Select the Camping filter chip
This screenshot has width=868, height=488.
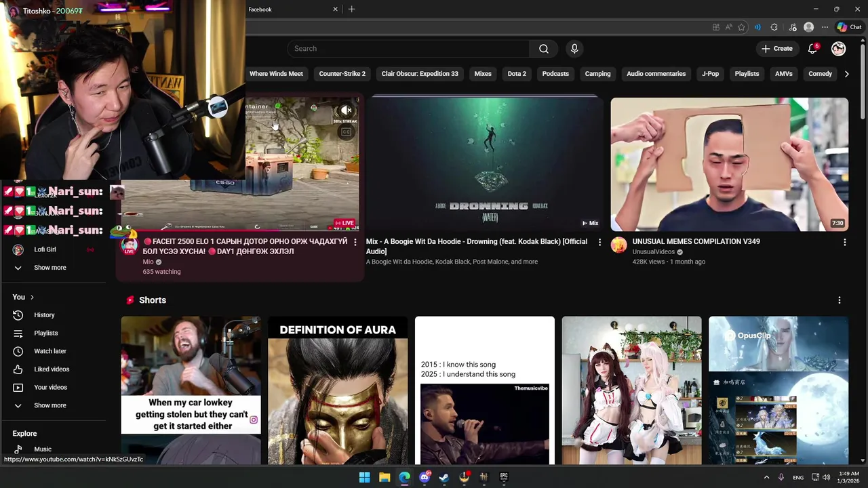(597, 74)
